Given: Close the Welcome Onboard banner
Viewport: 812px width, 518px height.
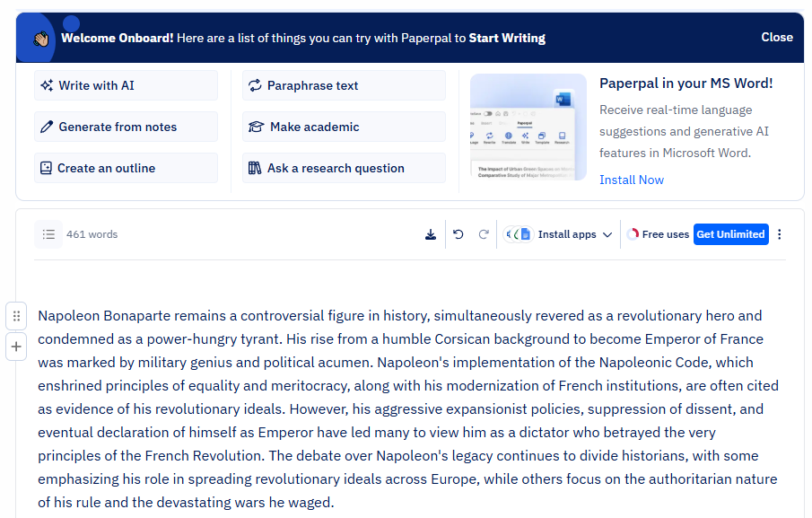Looking at the screenshot, I should 777,38.
